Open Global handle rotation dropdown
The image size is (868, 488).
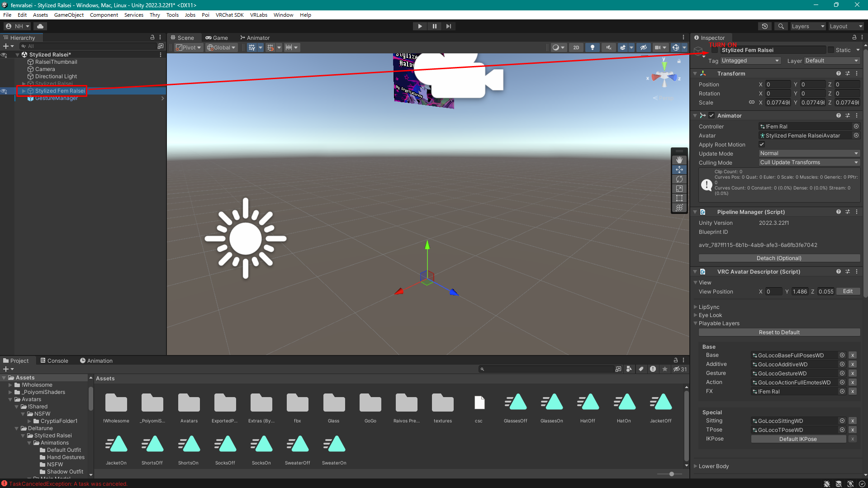[x=221, y=47]
